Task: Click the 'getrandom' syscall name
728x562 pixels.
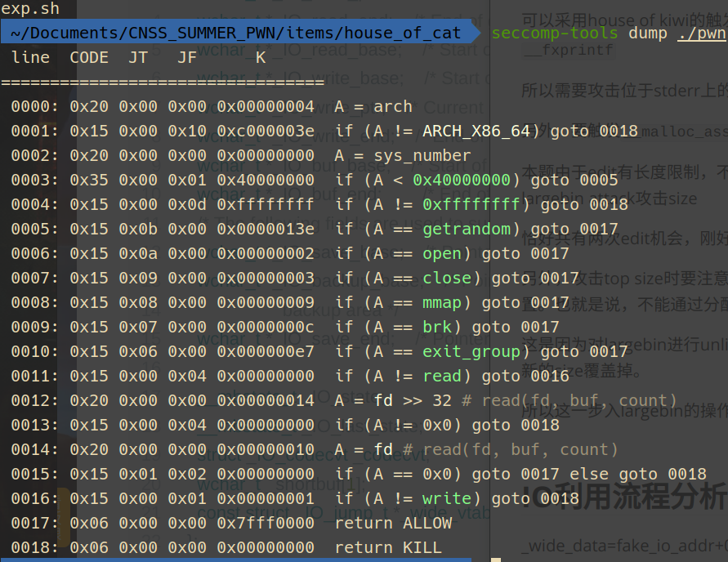Action: pyautogui.click(x=467, y=230)
